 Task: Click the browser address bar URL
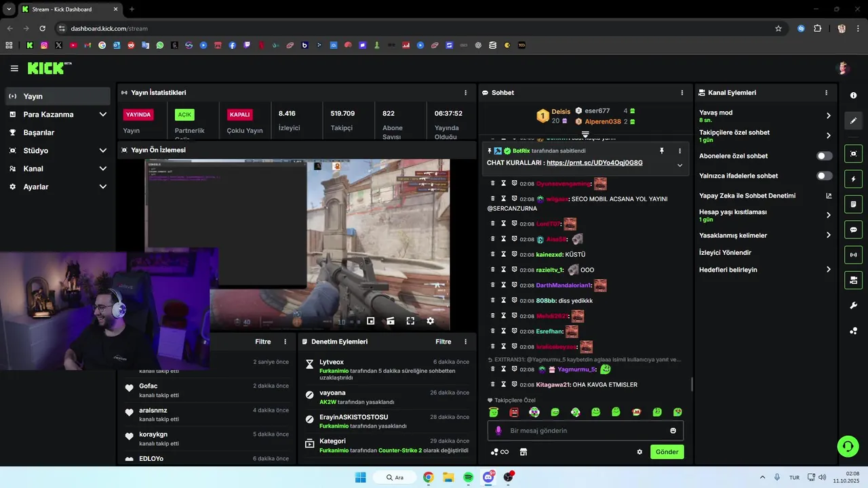point(109,28)
